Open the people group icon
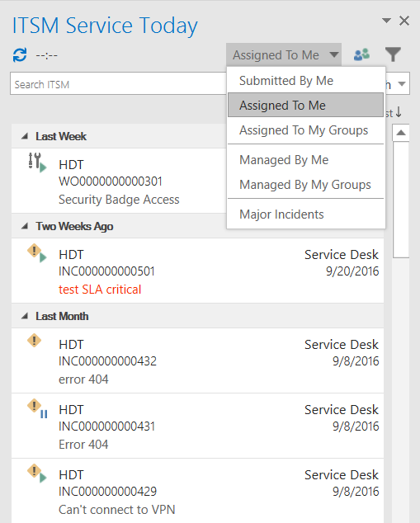Viewport: 420px width, 523px height. pyautogui.click(x=361, y=54)
